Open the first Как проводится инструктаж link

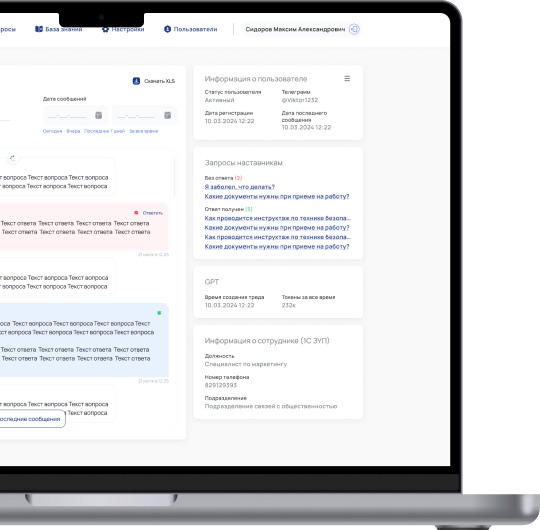pos(278,218)
